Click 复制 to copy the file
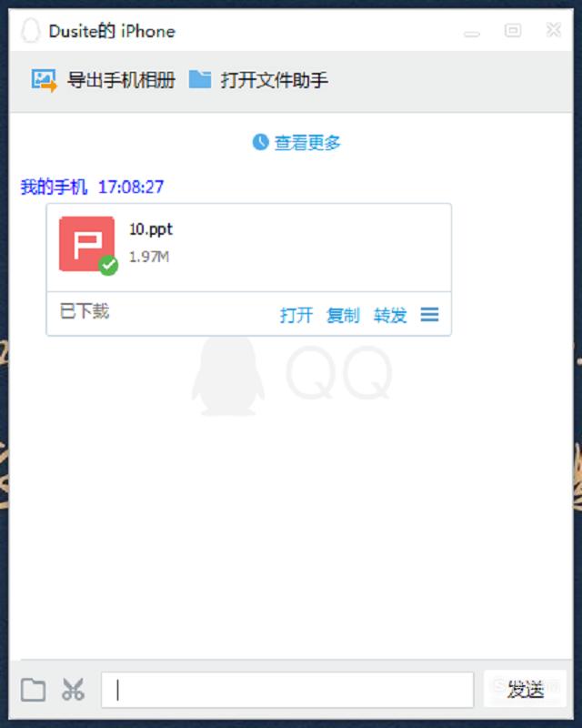 pos(344,315)
